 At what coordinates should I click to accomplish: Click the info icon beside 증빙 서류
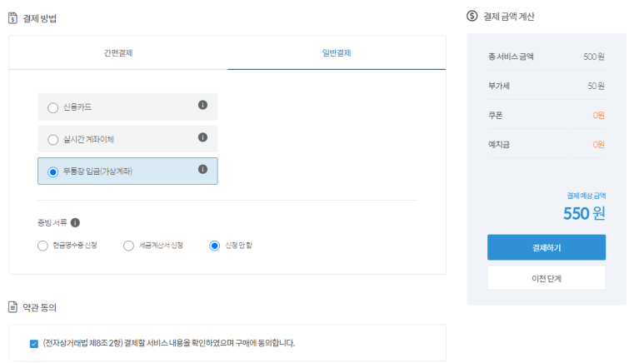(75, 222)
